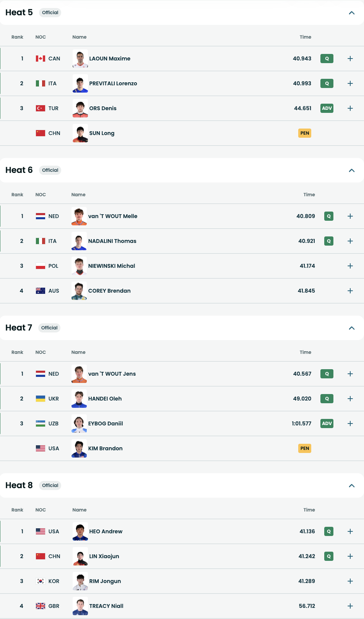The height and width of the screenshot is (619, 364).
Task: Collapse the Heat 5 section
Action: point(352,13)
